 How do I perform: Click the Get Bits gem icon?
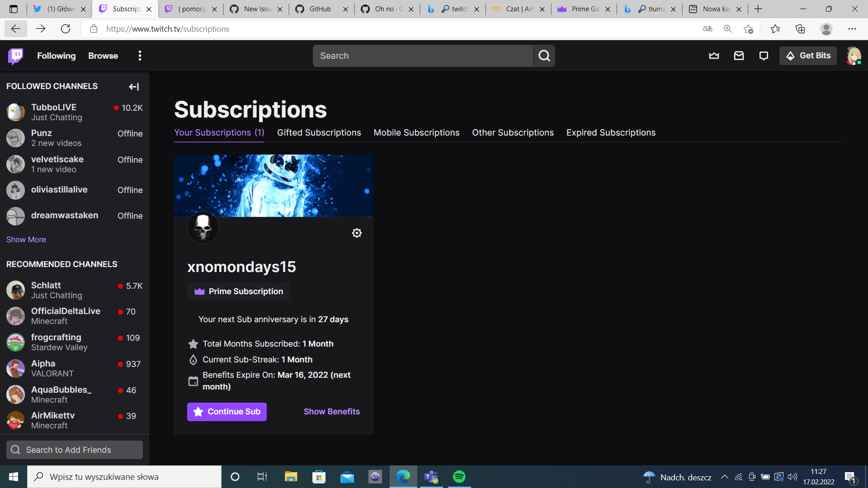coord(790,56)
